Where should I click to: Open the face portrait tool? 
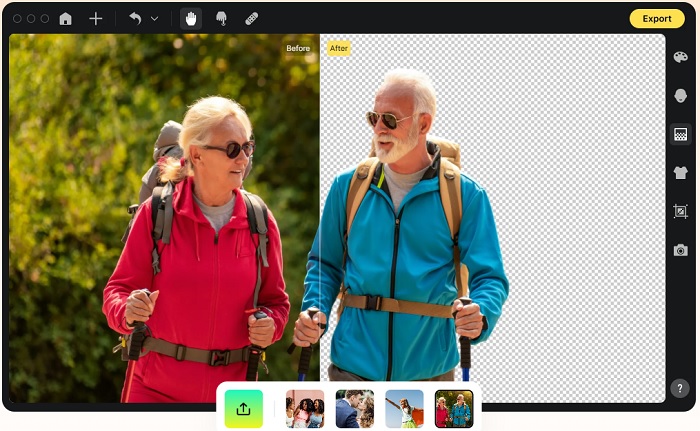coord(680,96)
